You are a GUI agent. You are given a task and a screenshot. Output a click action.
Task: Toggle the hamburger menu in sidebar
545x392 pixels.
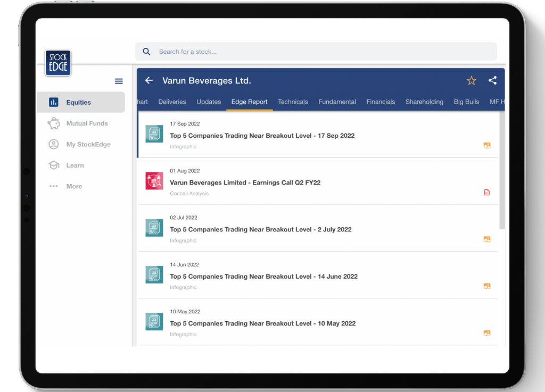coord(119,81)
